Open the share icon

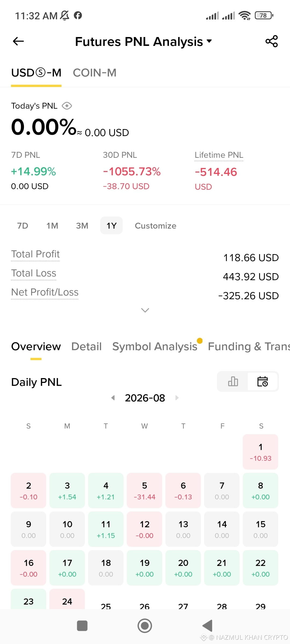(271, 41)
